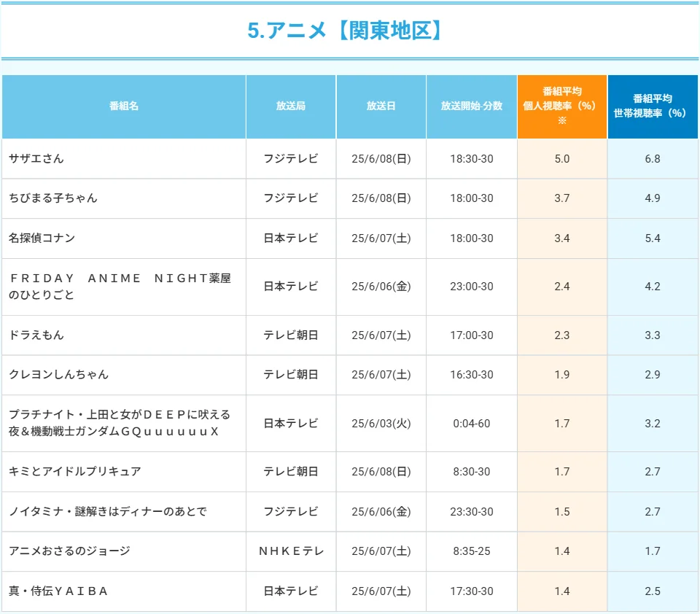Click the 4.2 household rating value

click(x=652, y=287)
